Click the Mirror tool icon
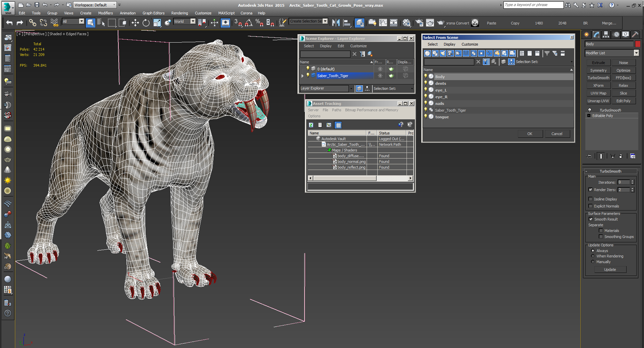Image resolution: width=644 pixels, height=348 pixels. [x=336, y=23]
